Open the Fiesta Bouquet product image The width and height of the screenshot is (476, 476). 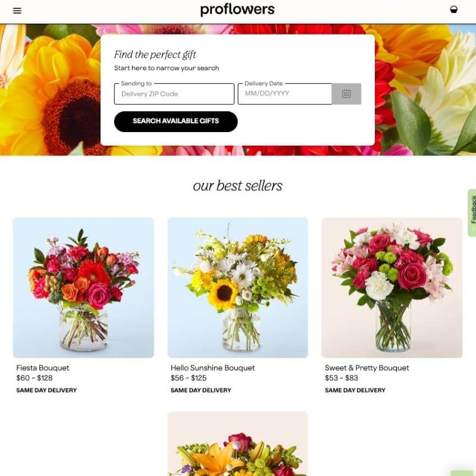(83, 287)
